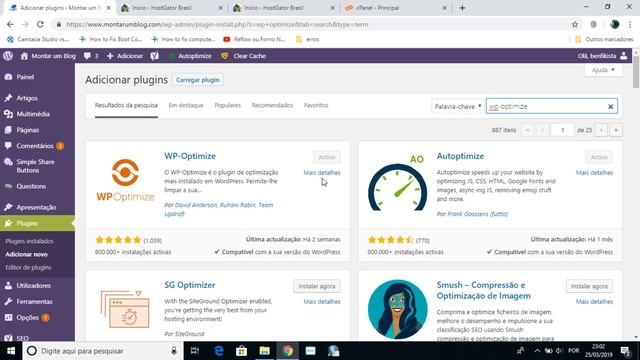Screen dimensions: 640x360
Task: Open File Explorer from taskbar
Action: pos(264,351)
